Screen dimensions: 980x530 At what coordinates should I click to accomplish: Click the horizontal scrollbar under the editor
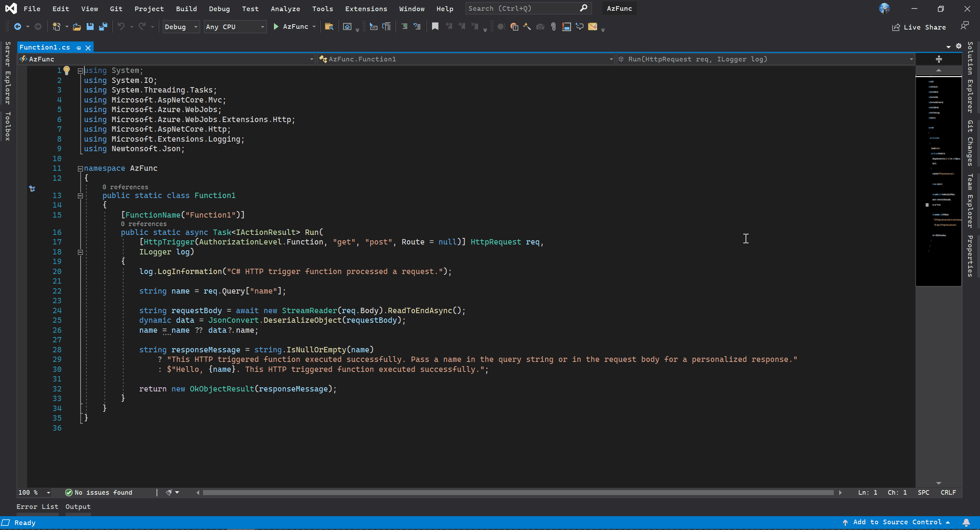(x=518, y=492)
